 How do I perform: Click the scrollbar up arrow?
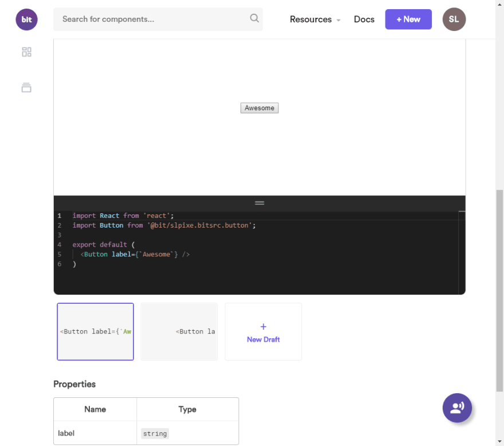pos(499,4)
